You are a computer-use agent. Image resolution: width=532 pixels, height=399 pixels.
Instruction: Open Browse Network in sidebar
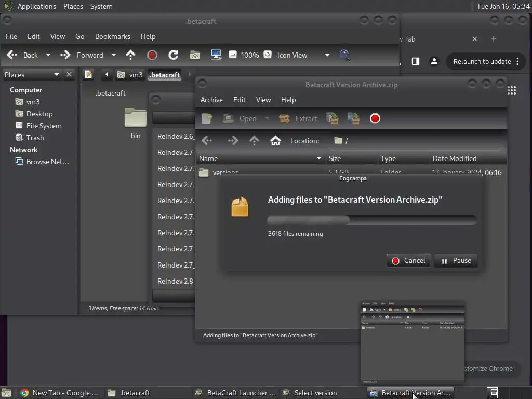pos(47,162)
